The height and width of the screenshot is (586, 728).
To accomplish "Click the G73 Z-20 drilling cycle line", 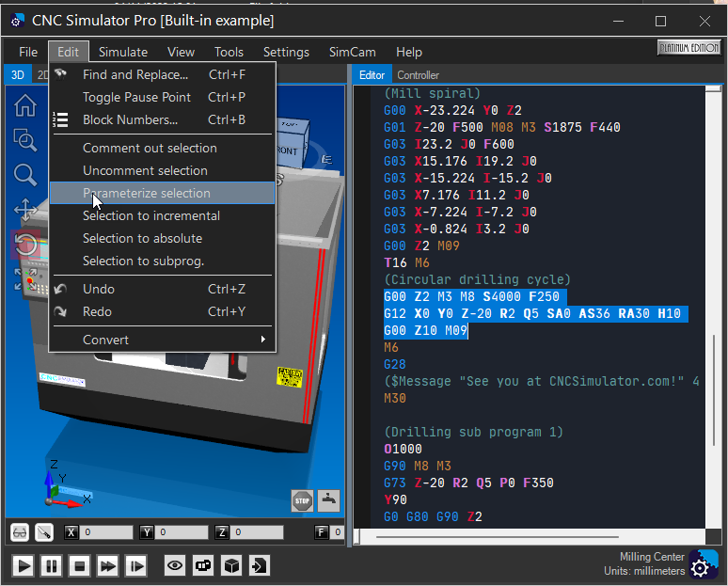I will 468,483.
